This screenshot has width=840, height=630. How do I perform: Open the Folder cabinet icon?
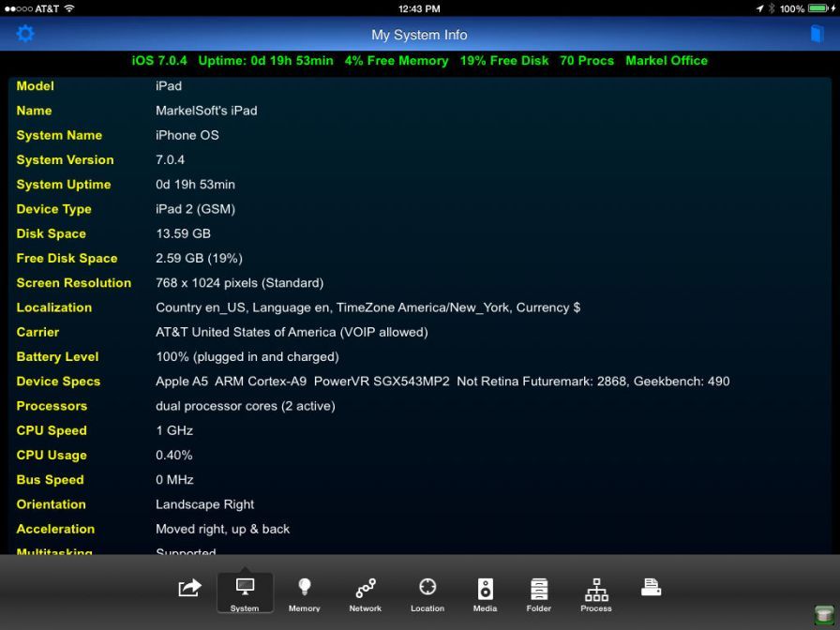click(539, 594)
